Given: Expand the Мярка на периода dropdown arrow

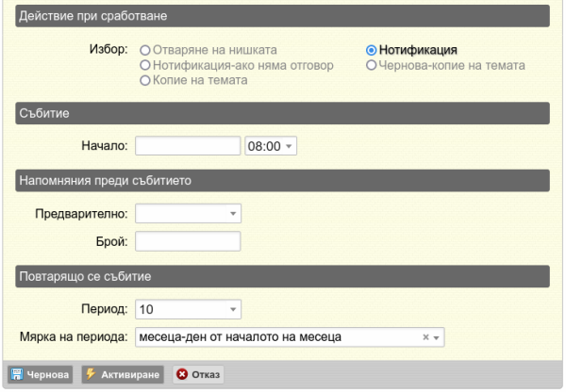Looking at the screenshot, I should [x=436, y=337].
